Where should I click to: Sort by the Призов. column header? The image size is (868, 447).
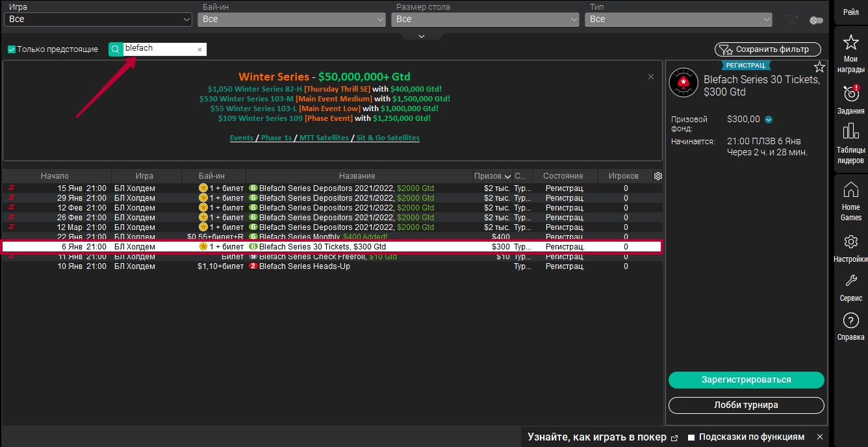(x=493, y=176)
